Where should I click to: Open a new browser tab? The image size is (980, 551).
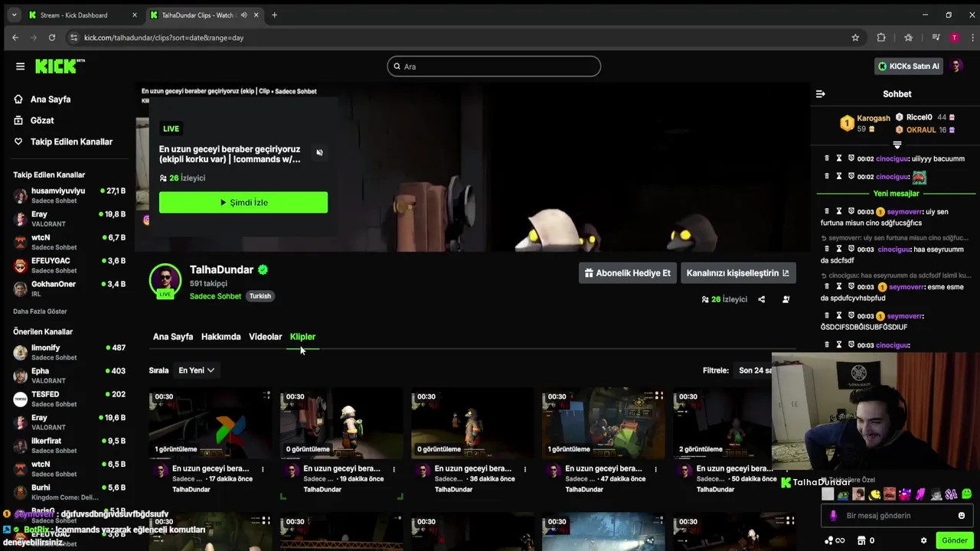tap(274, 15)
